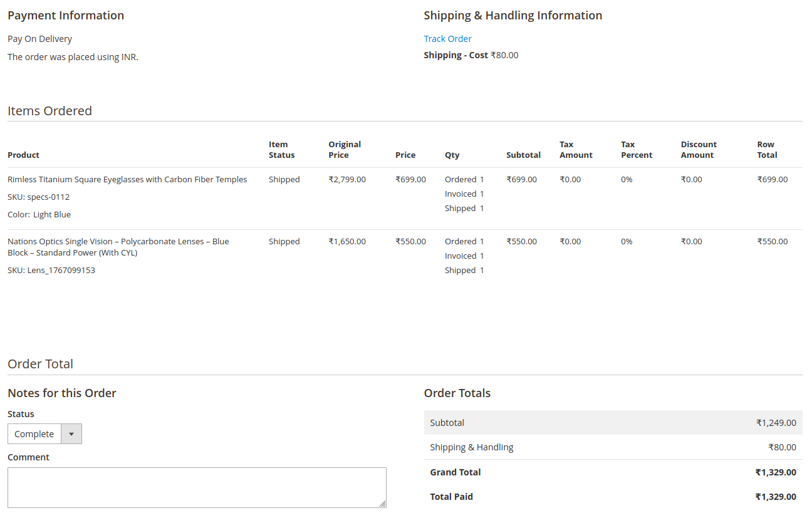This screenshot has width=812, height=513.
Task: Click the Shipping & Handling totals row
Action: [613, 447]
